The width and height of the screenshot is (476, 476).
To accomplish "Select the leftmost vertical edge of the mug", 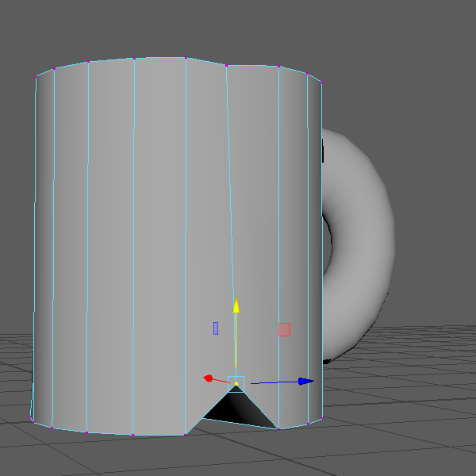I will click(x=35, y=238).
